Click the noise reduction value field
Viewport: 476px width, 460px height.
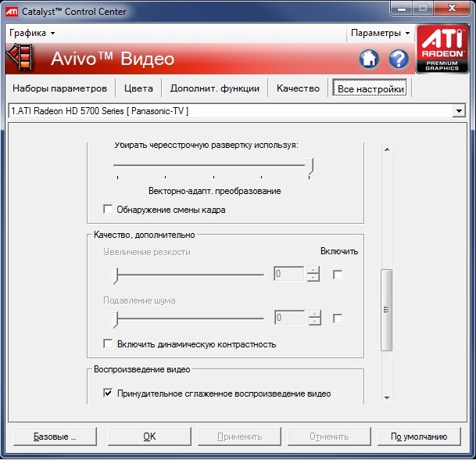[289, 318]
